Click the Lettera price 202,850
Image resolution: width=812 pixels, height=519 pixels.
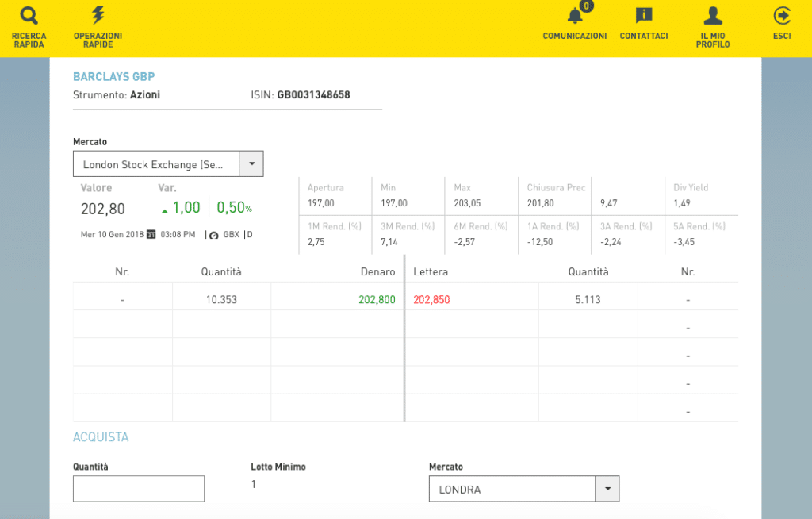[431, 300]
